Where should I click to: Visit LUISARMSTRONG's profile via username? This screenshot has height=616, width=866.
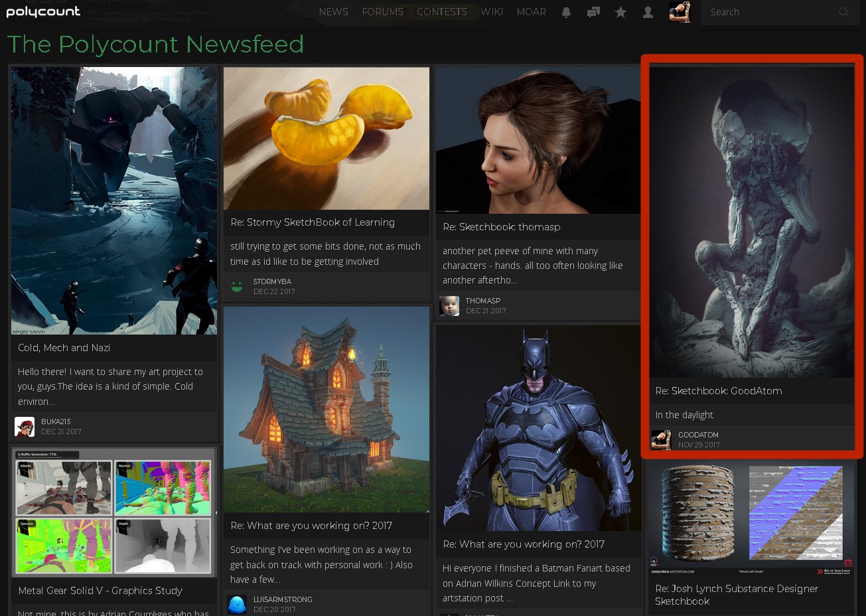[283, 599]
